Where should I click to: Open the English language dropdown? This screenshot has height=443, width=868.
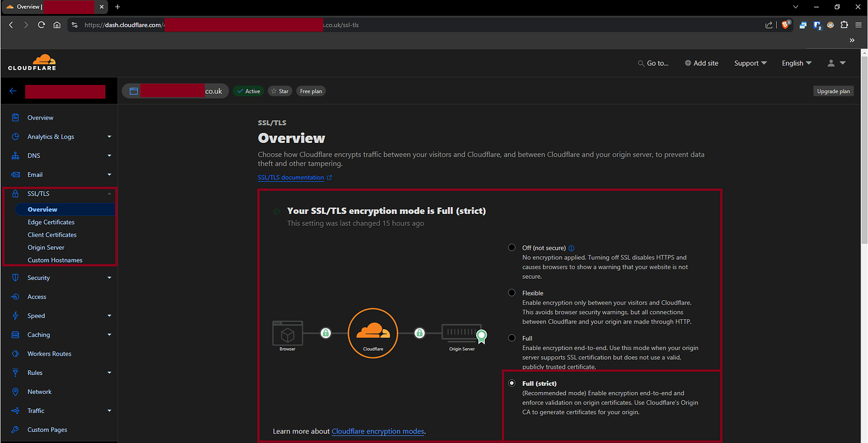coord(796,63)
